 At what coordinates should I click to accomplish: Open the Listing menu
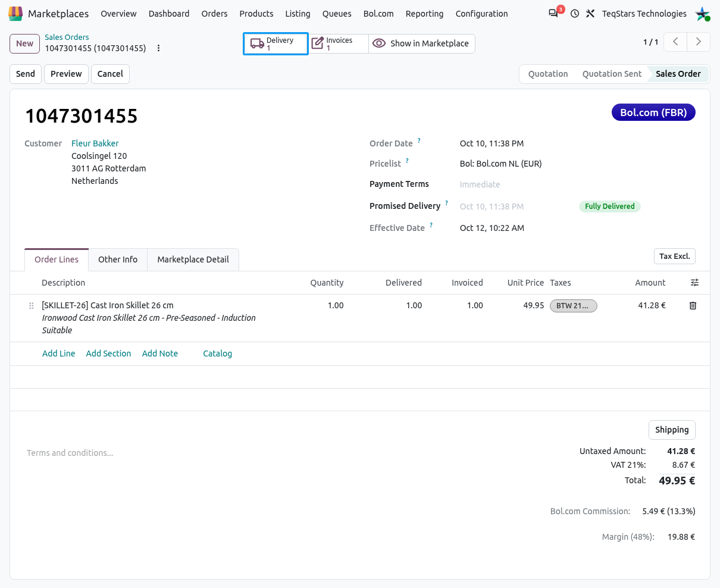298,14
